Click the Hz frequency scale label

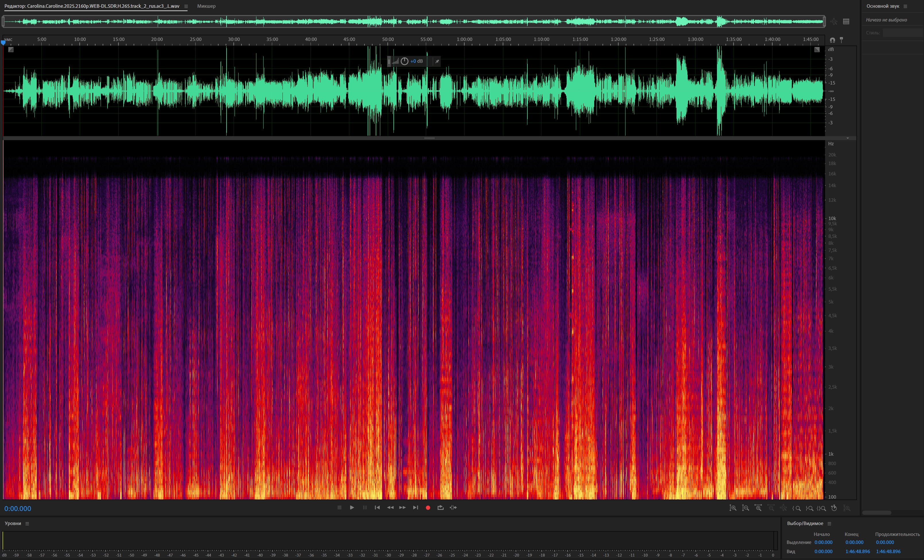[x=831, y=144]
